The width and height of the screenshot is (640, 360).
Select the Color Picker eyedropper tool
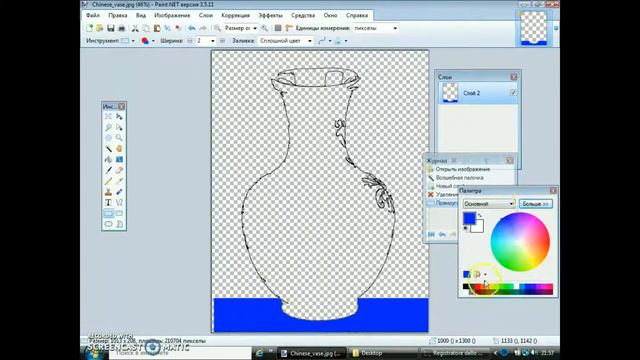[x=119, y=181]
